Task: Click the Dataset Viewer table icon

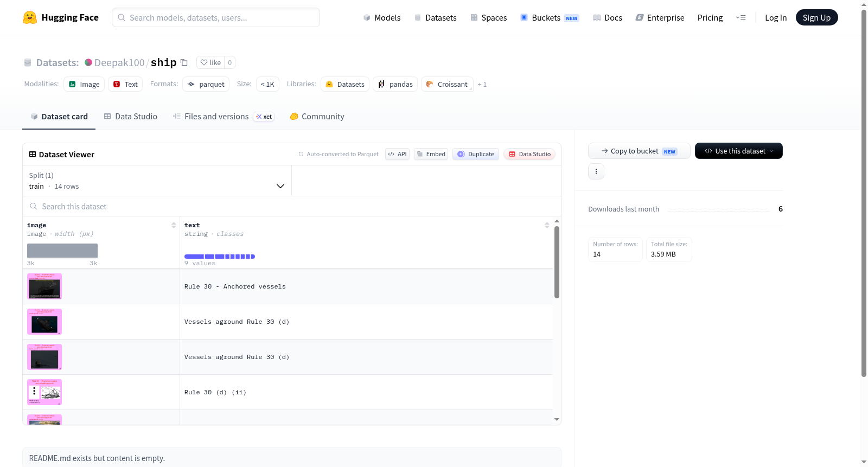Action: [33, 154]
